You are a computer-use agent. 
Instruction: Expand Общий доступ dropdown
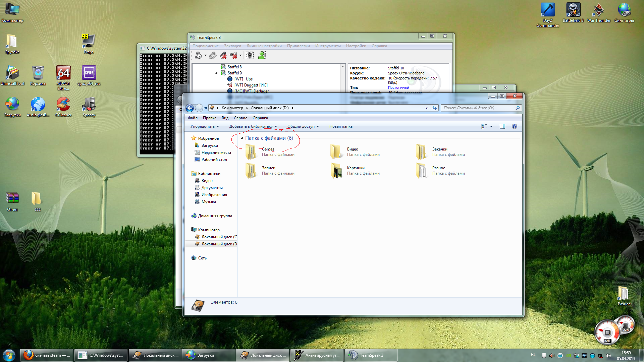pyautogui.click(x=303, y=126)
